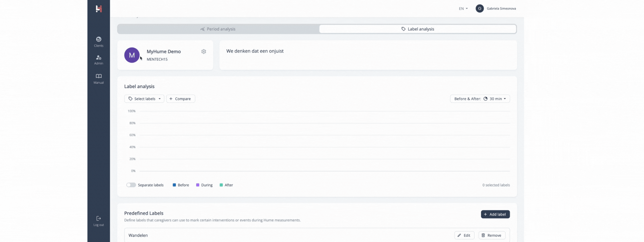
Task: Click the Log out icon
Action: 99,218
